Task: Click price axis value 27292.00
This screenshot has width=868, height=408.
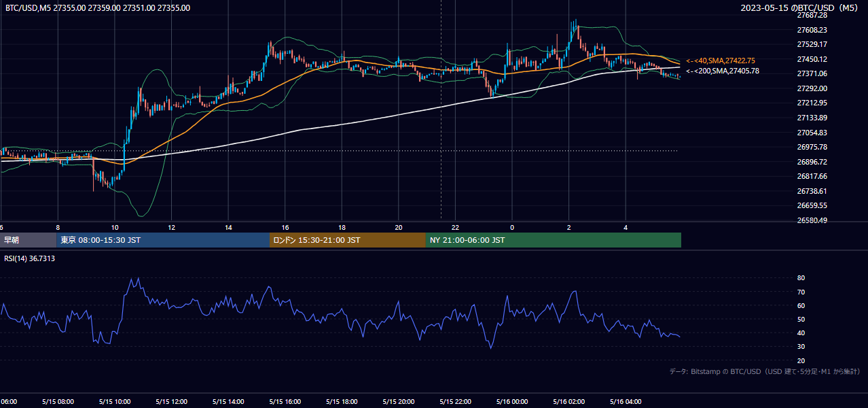Action: [x=812, y=88]
